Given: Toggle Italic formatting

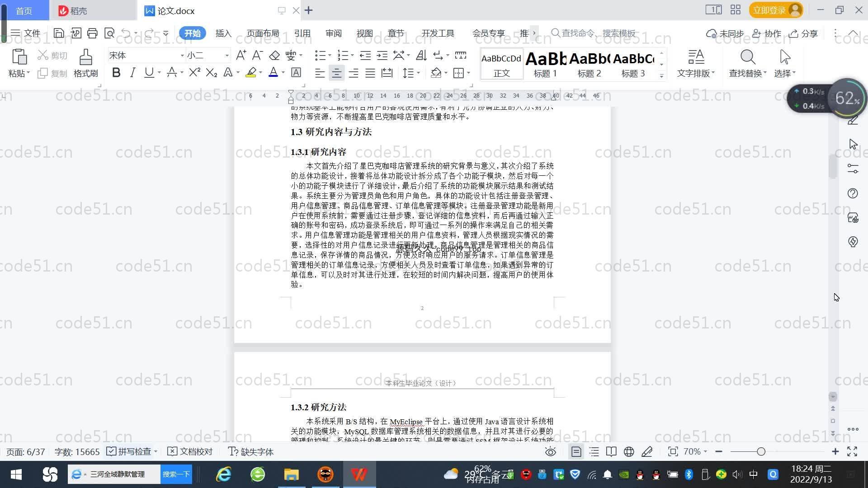Looking at the screenshot, I should (132, 72).
